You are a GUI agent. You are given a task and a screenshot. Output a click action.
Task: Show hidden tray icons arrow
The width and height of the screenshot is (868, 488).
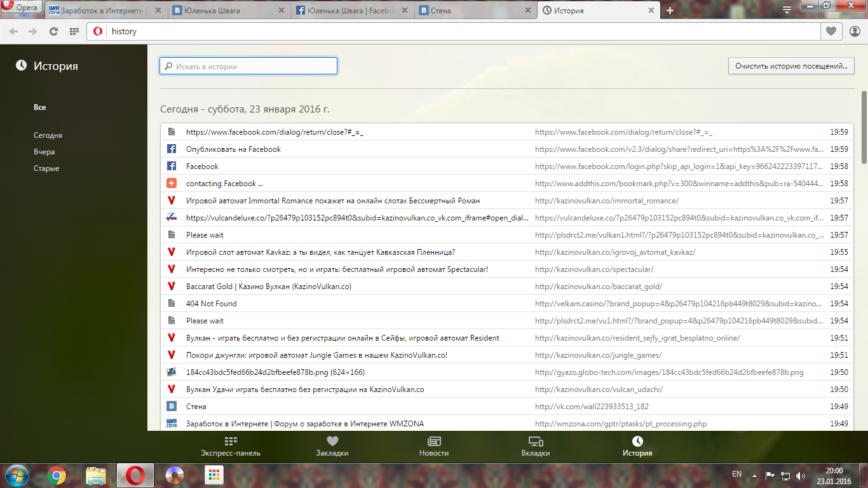[754, 475]
